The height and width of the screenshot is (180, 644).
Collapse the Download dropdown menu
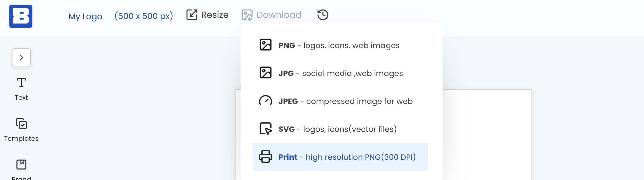click(x=279, y=15)
